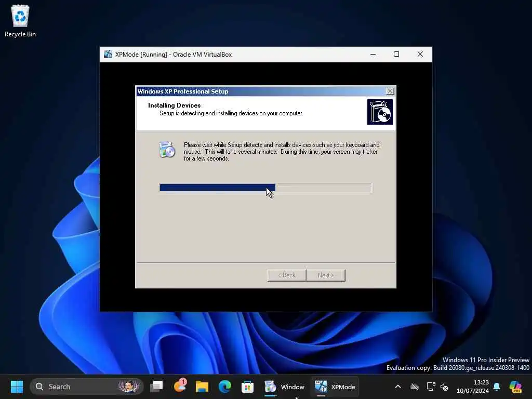Image resolution: width=532 pixels, height=399 pixels.
Task: Close the Windows XP Professional Setup dialog
Action: (390, 91)
